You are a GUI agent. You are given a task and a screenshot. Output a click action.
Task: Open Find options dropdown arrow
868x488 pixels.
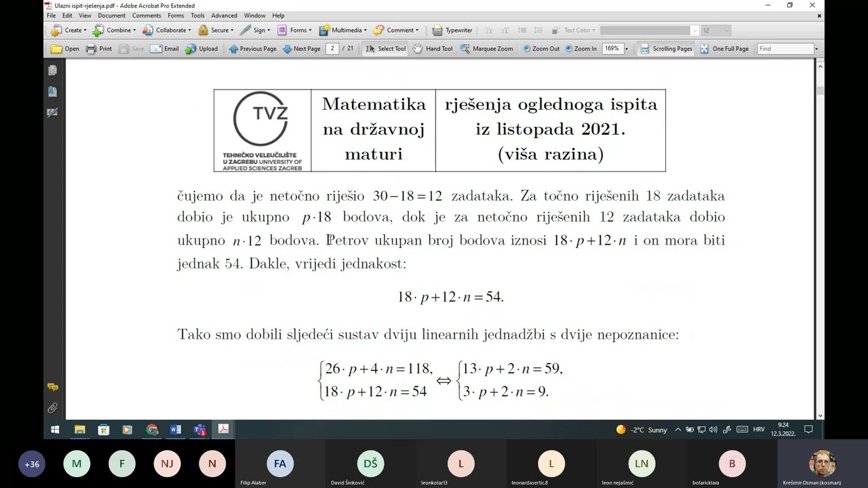pyautogui.click(x=816, y=49)
